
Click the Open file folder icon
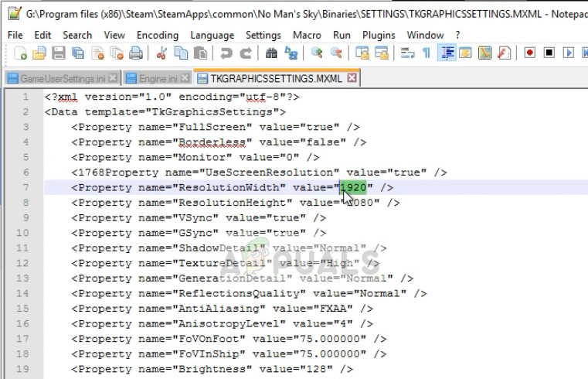click(x=39, y=53)
